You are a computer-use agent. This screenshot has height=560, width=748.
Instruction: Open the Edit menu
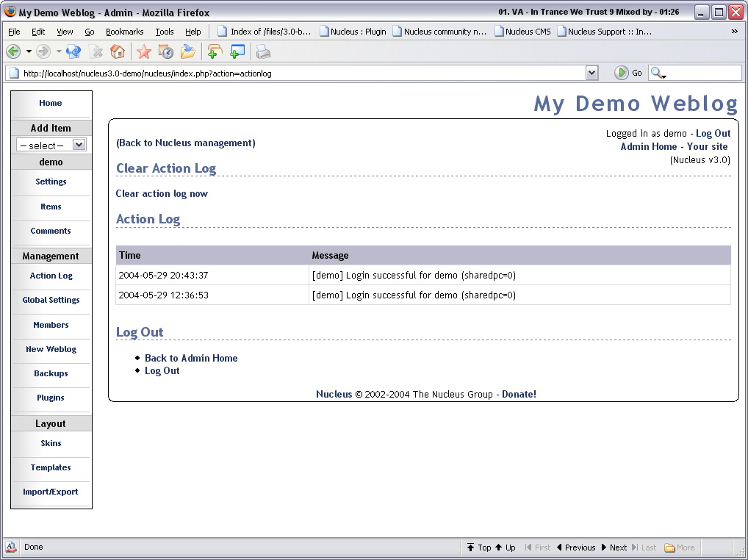click(38, 32)
